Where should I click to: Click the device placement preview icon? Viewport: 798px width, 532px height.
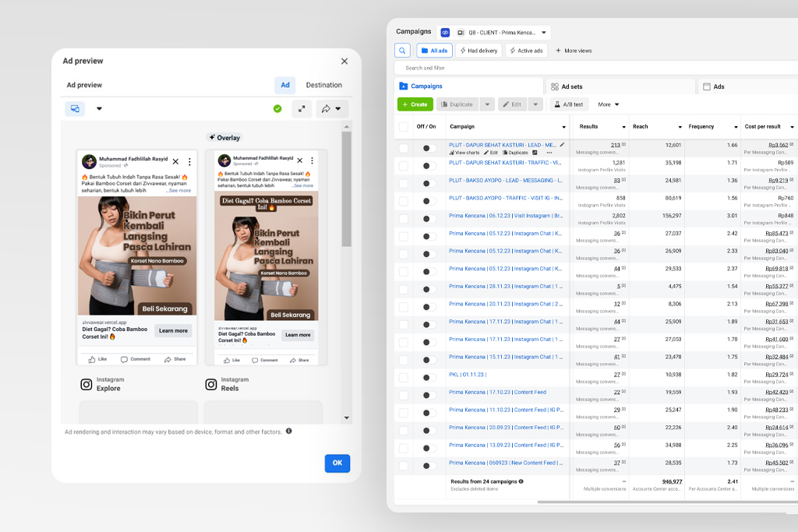75,109
